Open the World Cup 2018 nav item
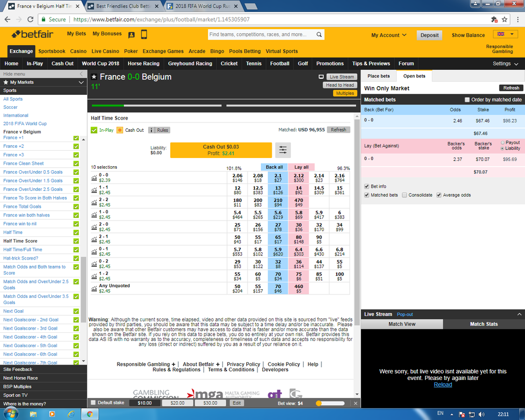The width and height of the screenshot is (525, 420). tap(100, 64)
